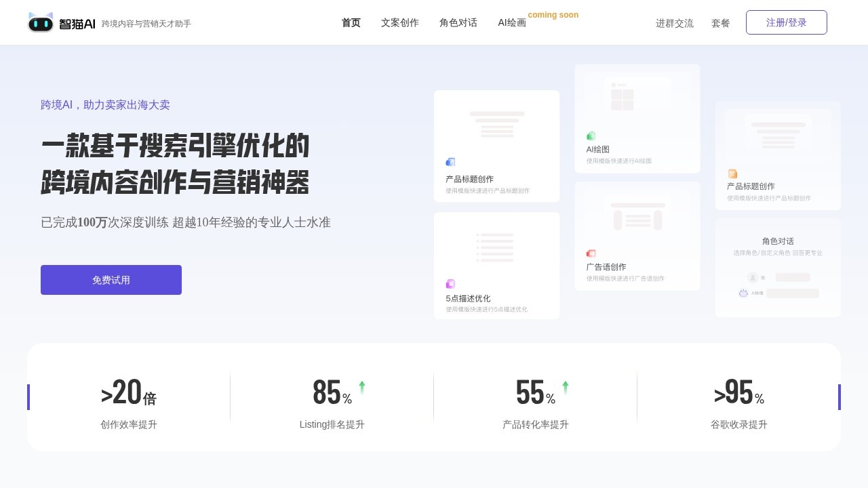
Task: Click the orange 产品标题创作 card icon
Action: pos(732,174)
